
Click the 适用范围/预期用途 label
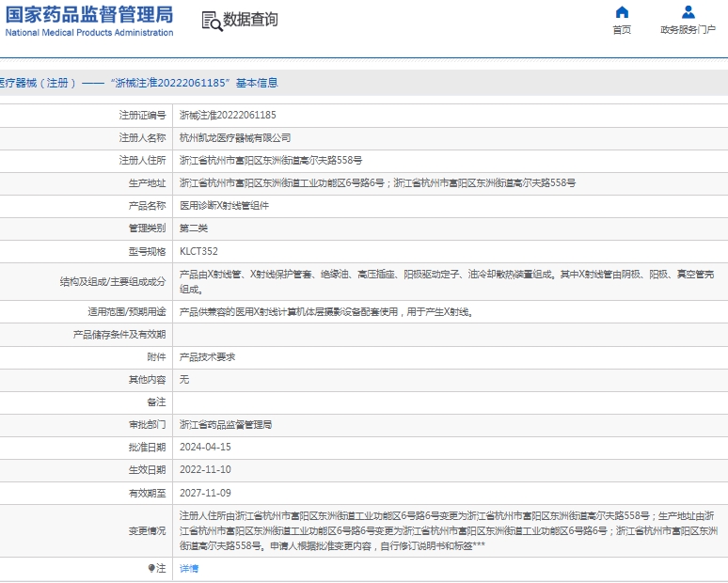point(127,312)
